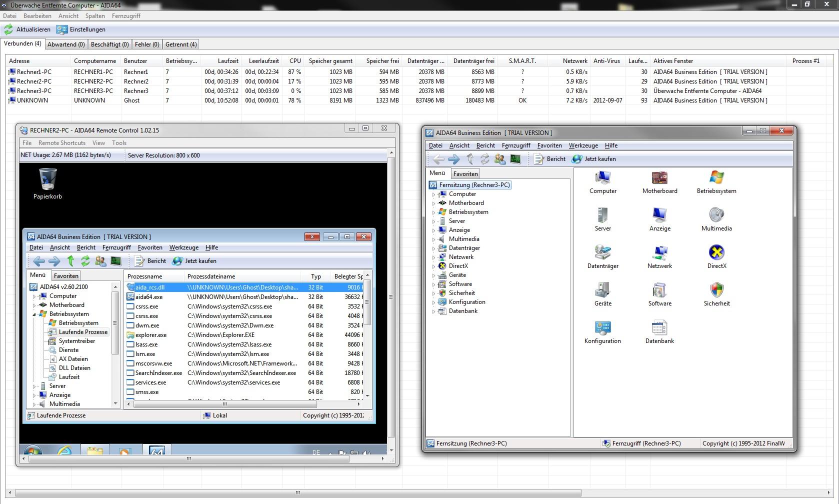839x504 pixels.
Task: Expand the Computer node under Fernsitzung
Action: click(433, 194)
